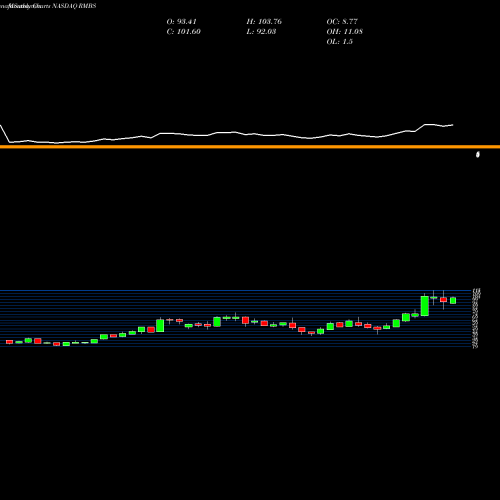Screen dimensions: 500x500
Task: Click the white indicator line's right endpoint
Action: pos(453,125)
